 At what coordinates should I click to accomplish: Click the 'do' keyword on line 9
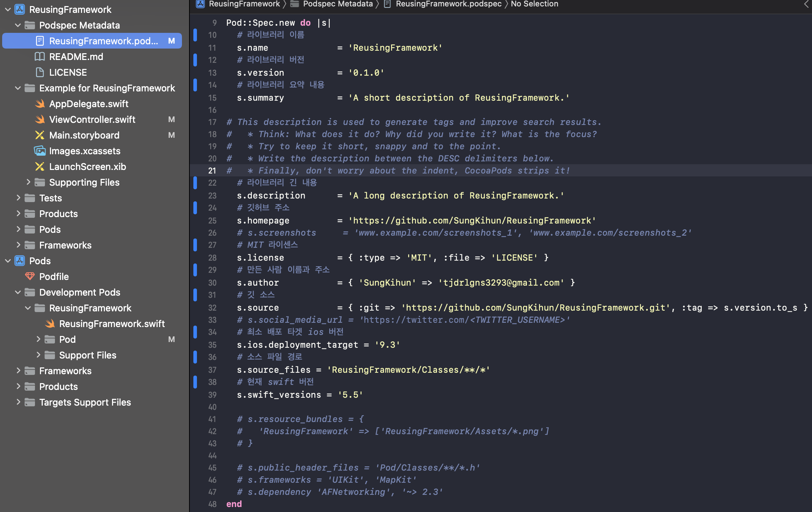[x=305, y=23]
